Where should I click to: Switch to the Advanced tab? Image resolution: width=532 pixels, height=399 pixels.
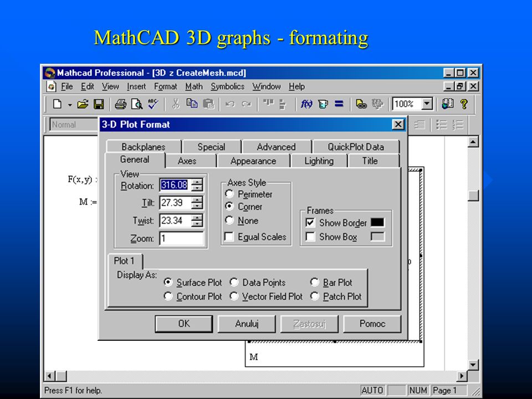276,146
